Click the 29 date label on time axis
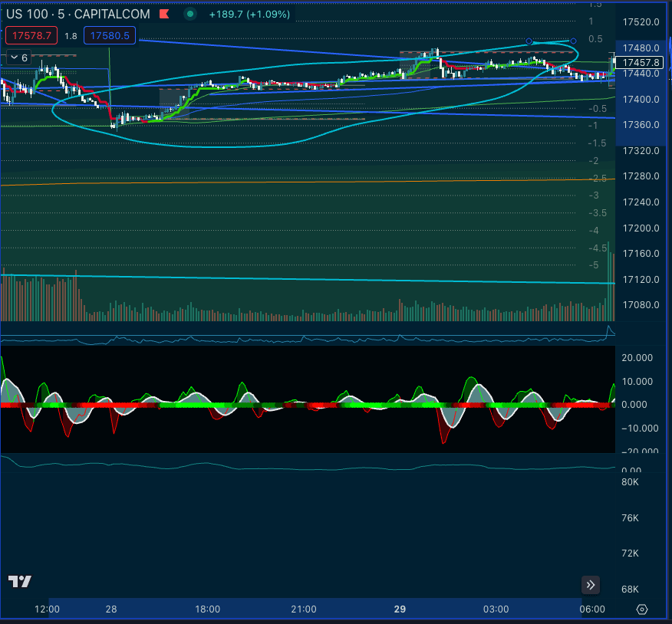Image resolution: width=672 pixels, height=624 pixels. pyautogui.click(x=400, y=609)
